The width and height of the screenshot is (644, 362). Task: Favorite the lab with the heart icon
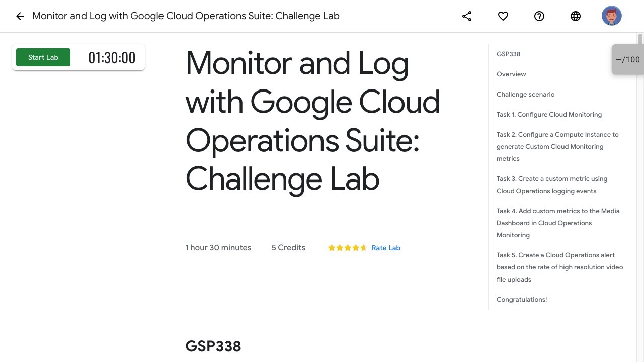click(x=503, y=16)
